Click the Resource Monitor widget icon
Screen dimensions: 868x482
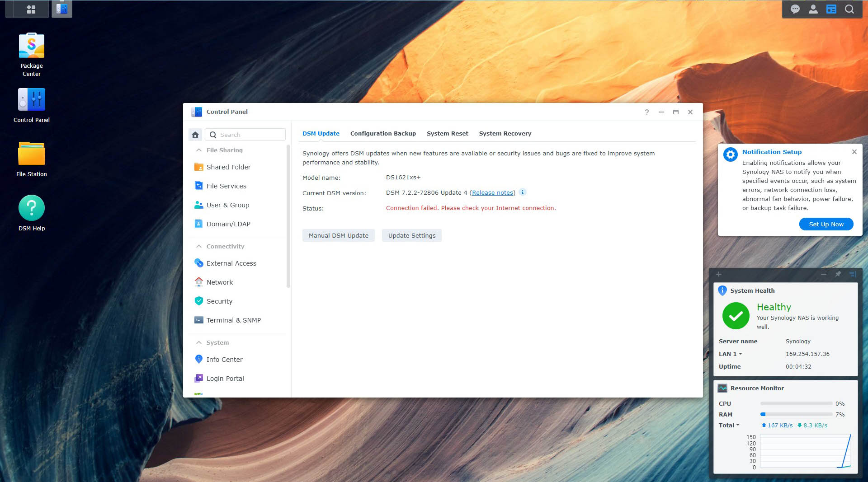pyautogui.click(x=722, y=388)
